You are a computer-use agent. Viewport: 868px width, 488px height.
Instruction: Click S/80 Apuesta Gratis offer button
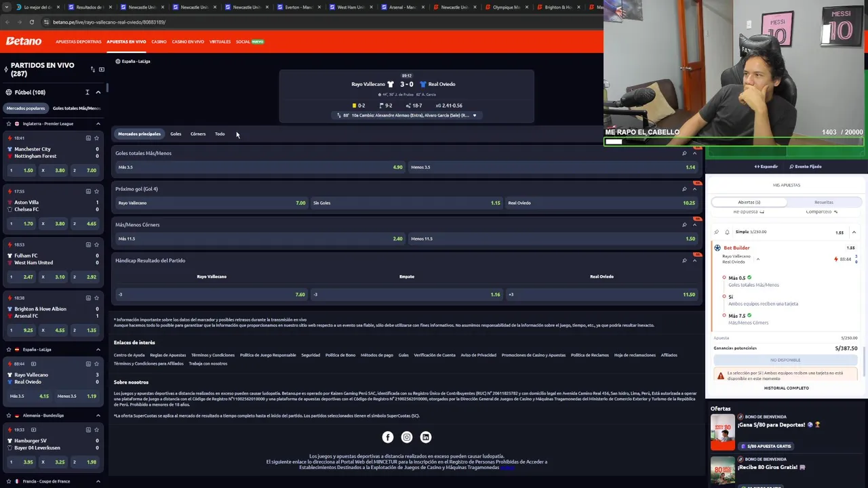[x=767, y=446]
